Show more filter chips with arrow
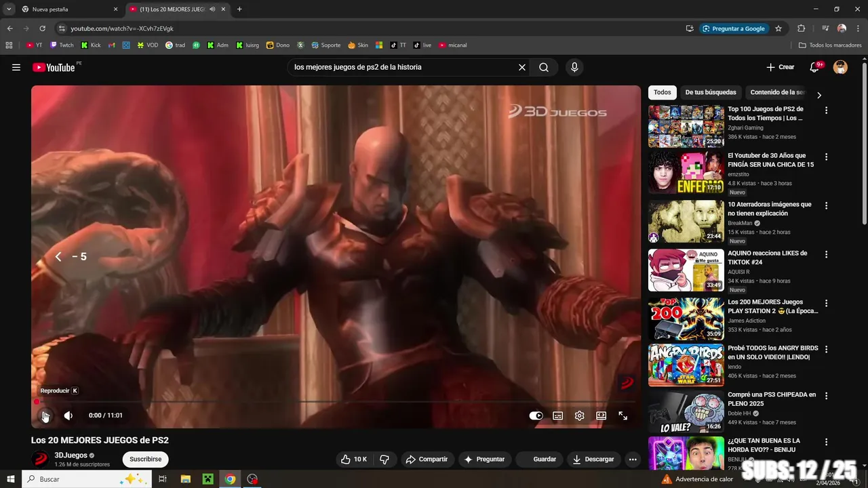The width and height of the screenshot is (868, 488). tap(818, 95)
